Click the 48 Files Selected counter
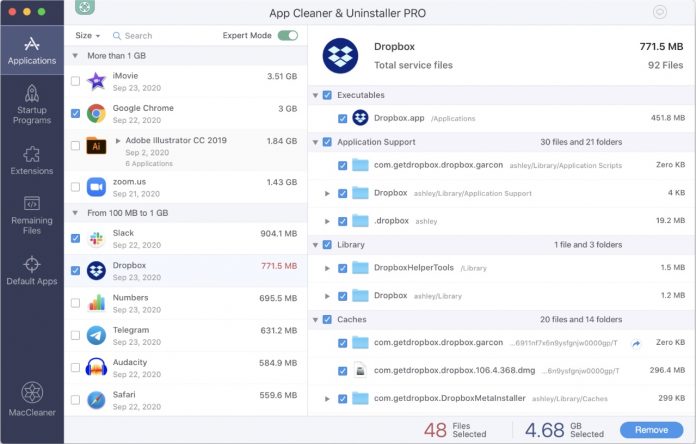Screen dimensions: 696x444 tap(455, 430)
